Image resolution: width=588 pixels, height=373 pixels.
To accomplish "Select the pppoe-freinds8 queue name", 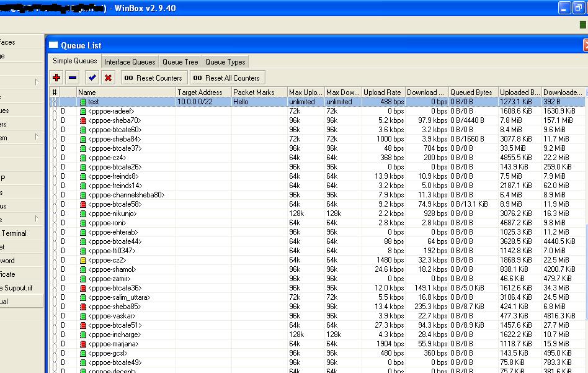I will tap(114, 176).
